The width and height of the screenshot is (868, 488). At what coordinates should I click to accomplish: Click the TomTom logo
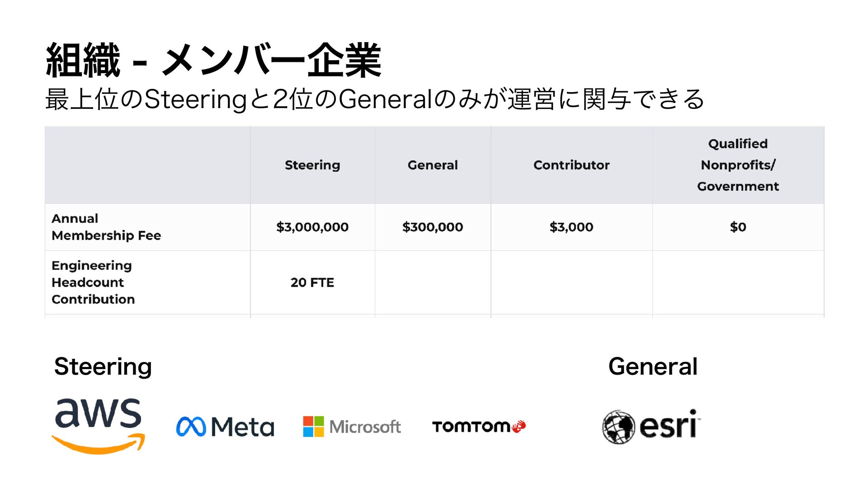(x=479, y=427)
